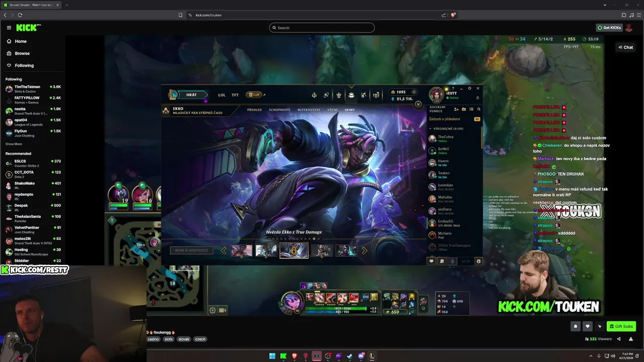Screen dimensions: 644x362
Task: Select the SKINY tab
Action: (x=350, y=110)
